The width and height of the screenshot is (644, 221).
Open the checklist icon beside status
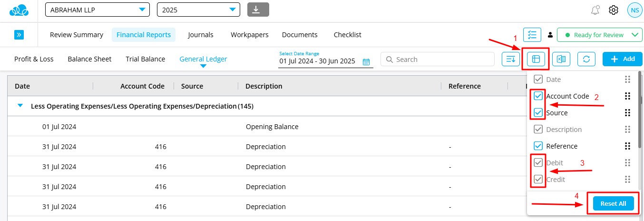pos(532,35)
